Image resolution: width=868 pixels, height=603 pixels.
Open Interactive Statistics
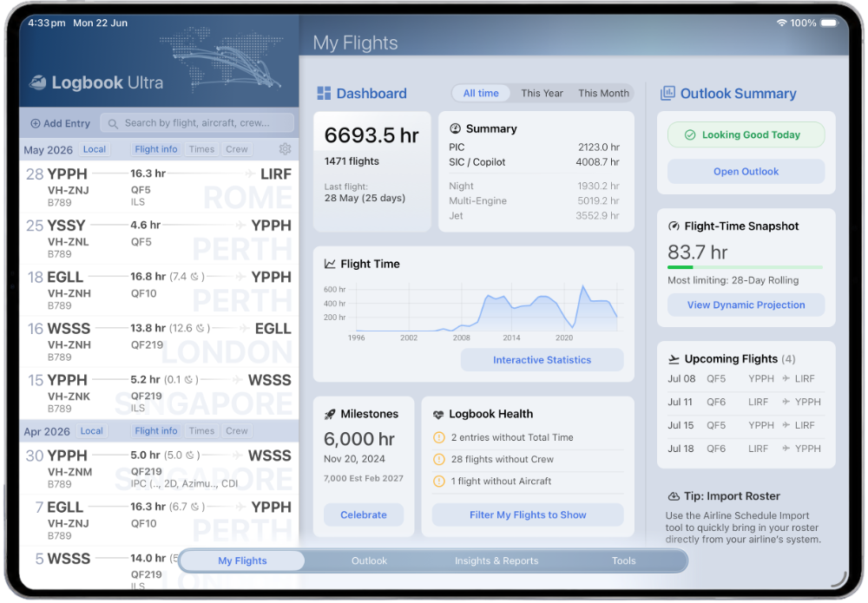[x=542, y=359]
